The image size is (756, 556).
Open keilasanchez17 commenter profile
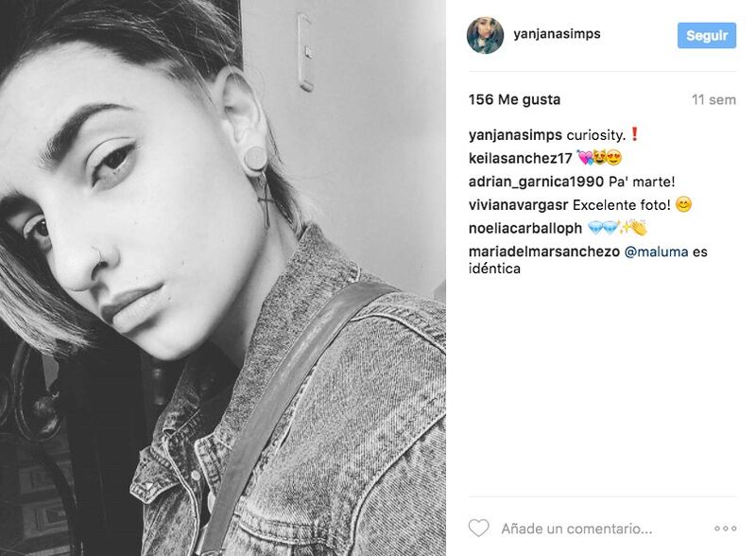[x=521, y=158]
